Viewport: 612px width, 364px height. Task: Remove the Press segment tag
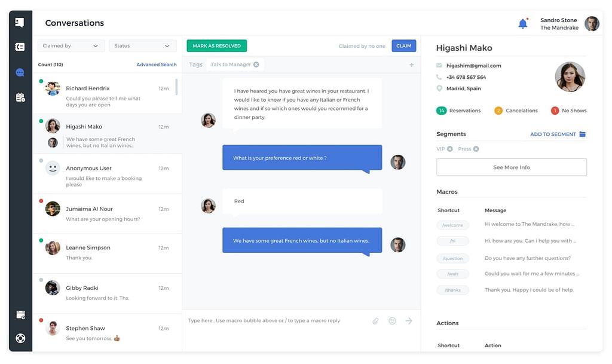(476, 149)
